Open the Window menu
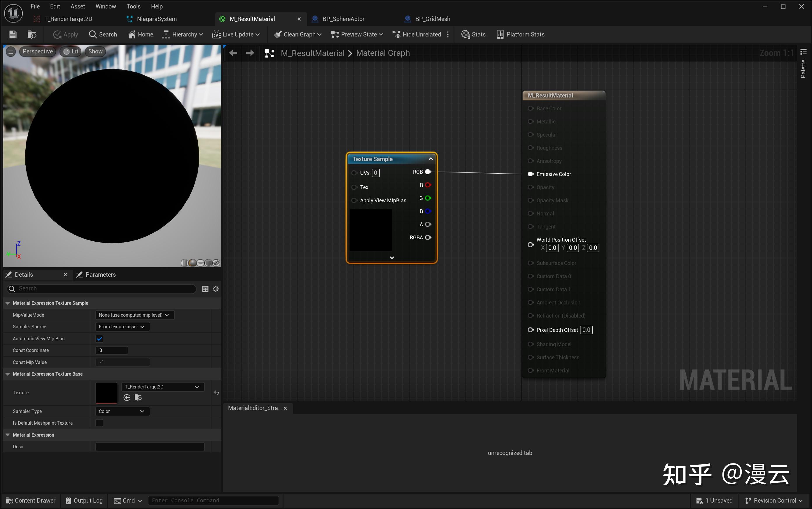This screenshot has width=812, height=509. point(105,6)
